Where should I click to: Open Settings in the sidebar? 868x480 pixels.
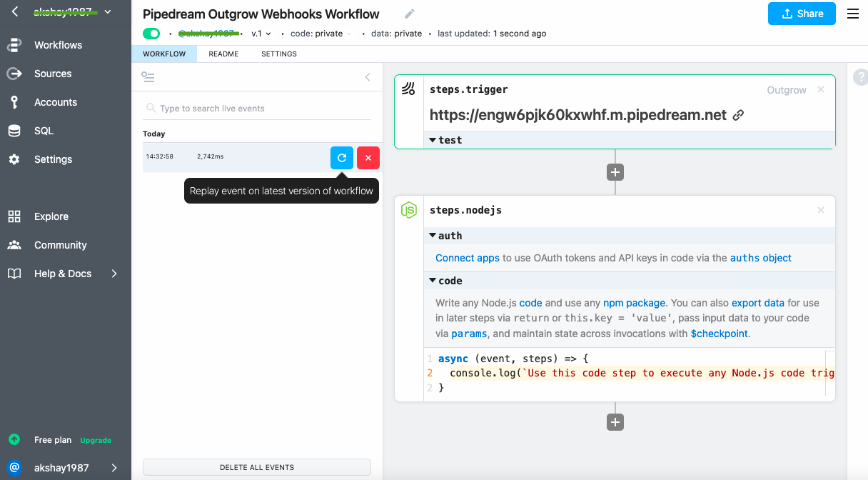pyautogui.click(x=53, y=159)
